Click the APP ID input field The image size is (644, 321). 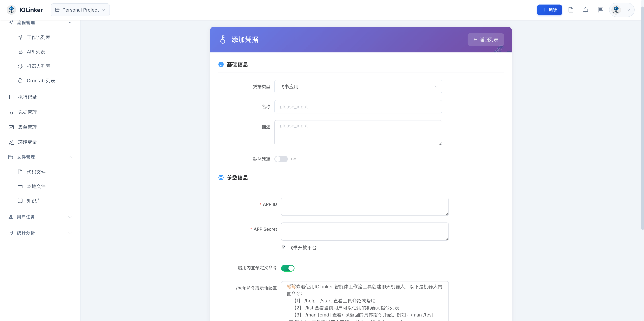[364, 207]
